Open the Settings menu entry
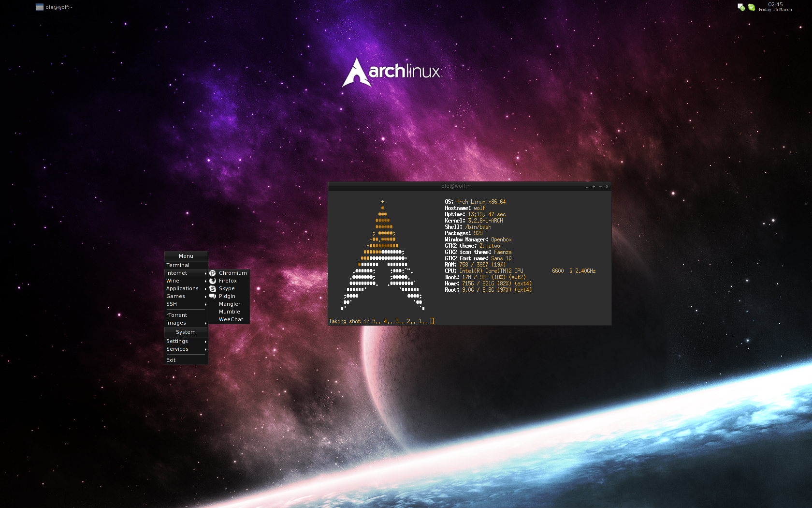812x508 pixels. pos(186,341)
